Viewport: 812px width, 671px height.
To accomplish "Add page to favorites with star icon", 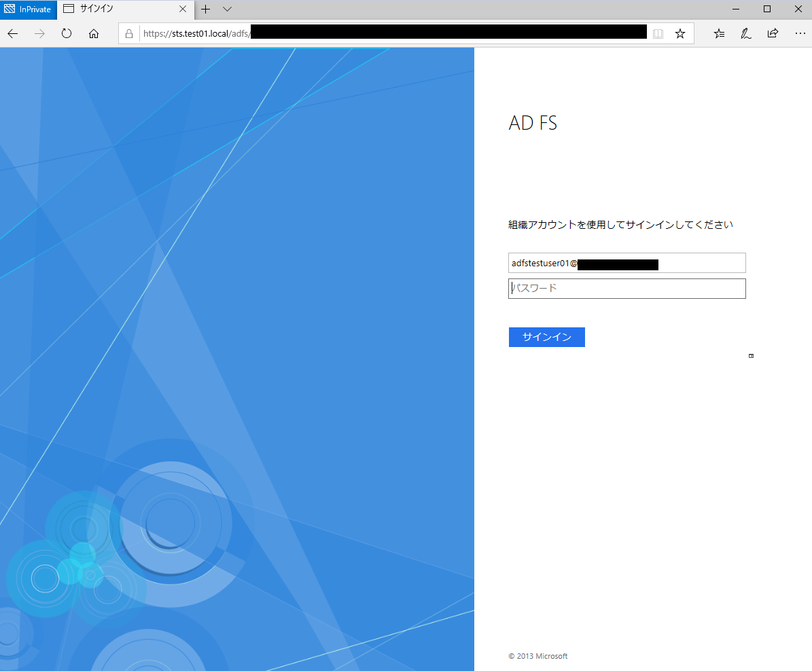I will click(680, 34).
